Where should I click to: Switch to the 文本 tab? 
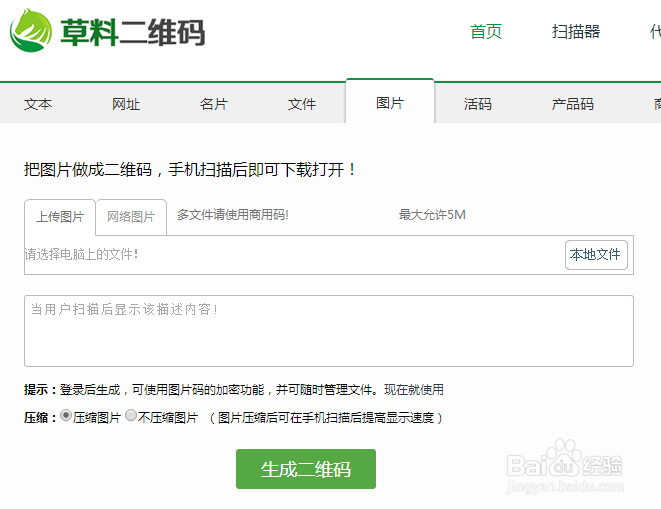coord(38,104)
